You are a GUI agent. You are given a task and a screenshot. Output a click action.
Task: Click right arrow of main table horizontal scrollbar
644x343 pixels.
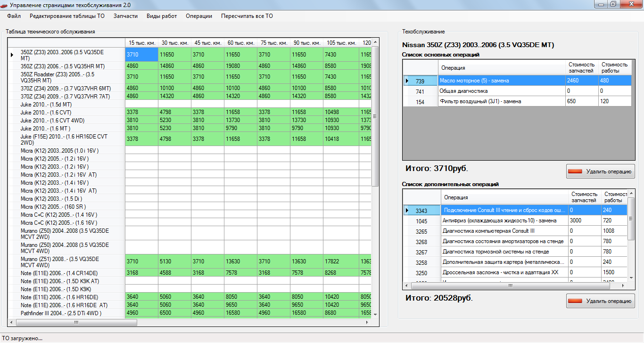[x=368, y=323]
